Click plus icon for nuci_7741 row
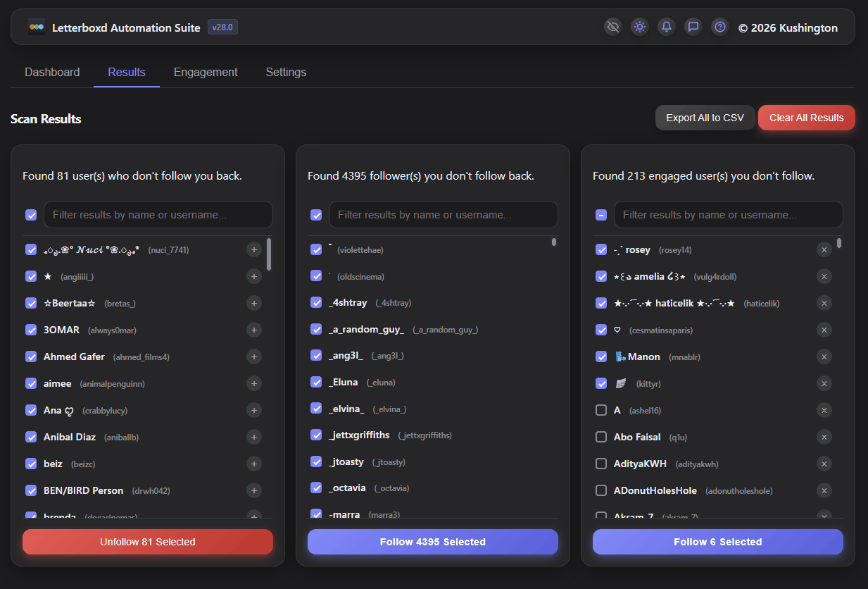This screenshot has width=868, height=589. tap(254, 249)
